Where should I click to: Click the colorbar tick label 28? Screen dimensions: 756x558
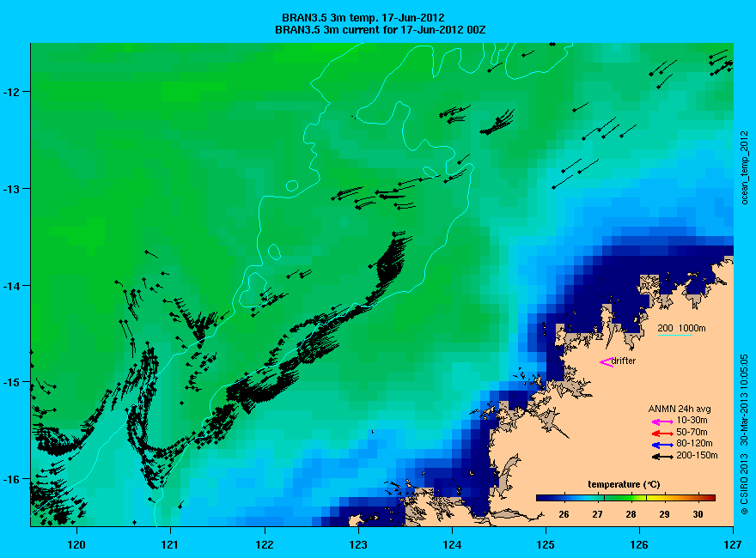631,514
